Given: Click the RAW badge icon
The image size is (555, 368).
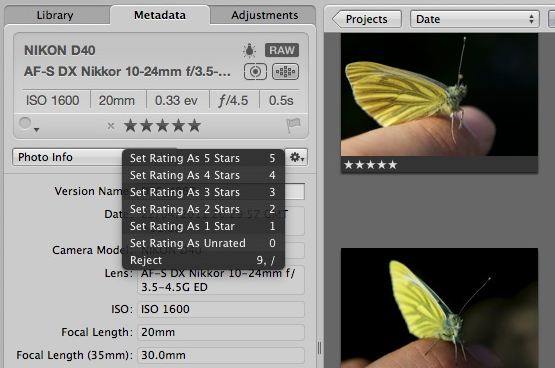Looking at the screenshot, I should tap(282, 50).
